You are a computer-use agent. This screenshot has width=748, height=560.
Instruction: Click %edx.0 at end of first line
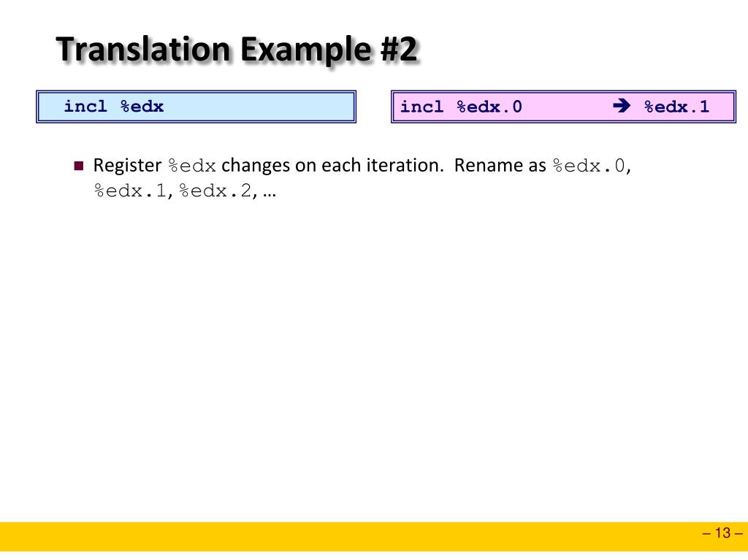coord(589,166)
